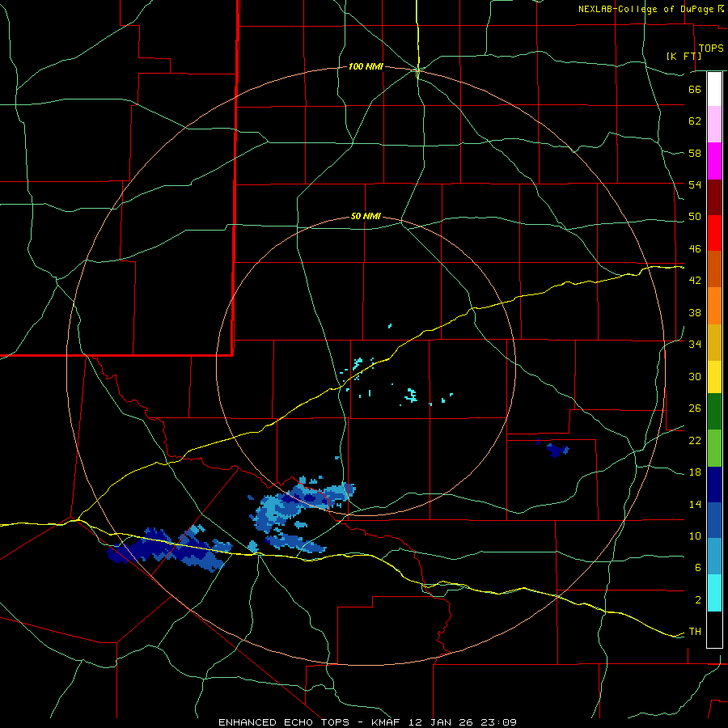Image resolution: width=728 pixels, height=728 pixels.
Task: Click the legend value 42
Action: pos(695,281)
